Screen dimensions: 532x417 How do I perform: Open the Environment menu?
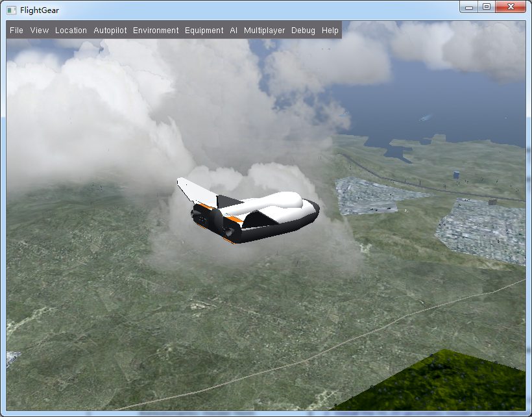[156, 31]
